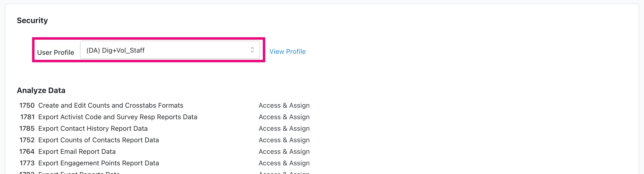Set Export Email Report Data access level
Screen dimensions: 644x174
click(x=284, y=151)
